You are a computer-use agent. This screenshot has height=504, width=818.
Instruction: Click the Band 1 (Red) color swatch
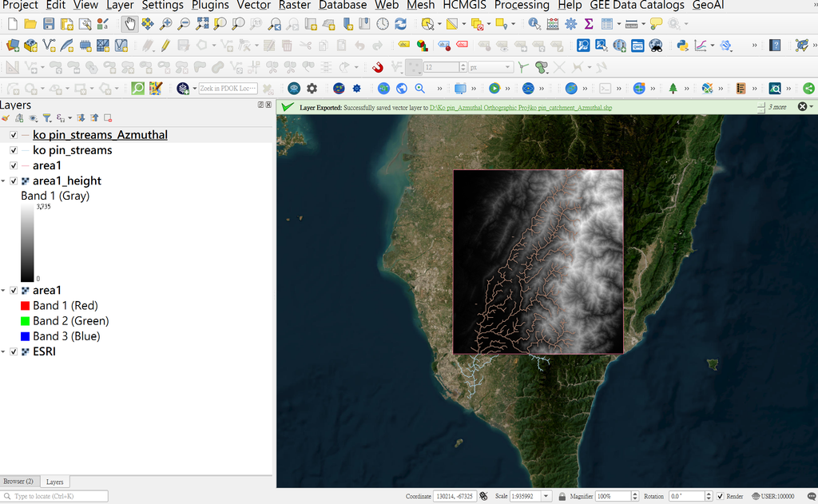25,306
